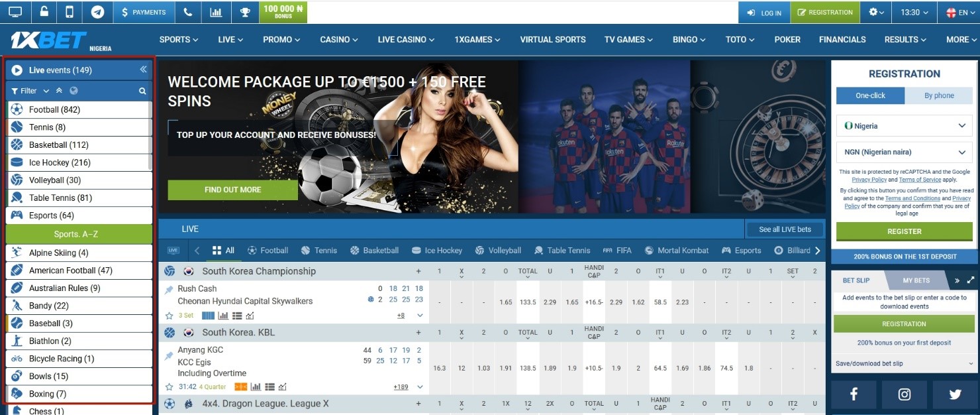This screenshot has width=980, height=415.
Task: Open the Telegram paper-plane icon
Action: pyautogui.click(x=97, y=12)
